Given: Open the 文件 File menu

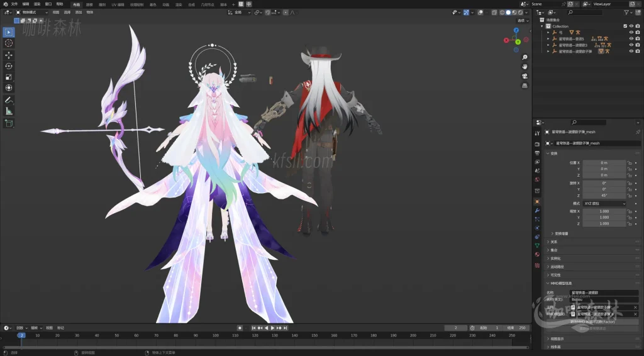Looking at the screenshot, I should tap(14, 4).
